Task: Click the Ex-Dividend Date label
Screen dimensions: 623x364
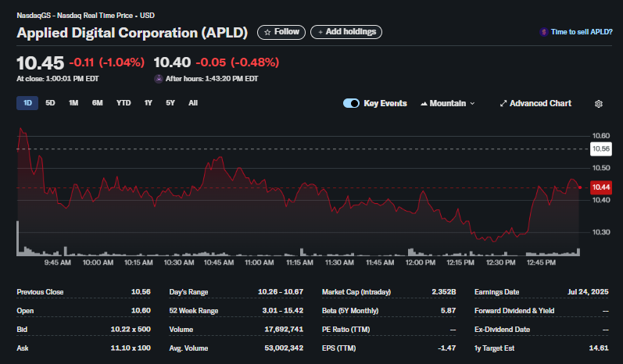Action: coord(502,330)
